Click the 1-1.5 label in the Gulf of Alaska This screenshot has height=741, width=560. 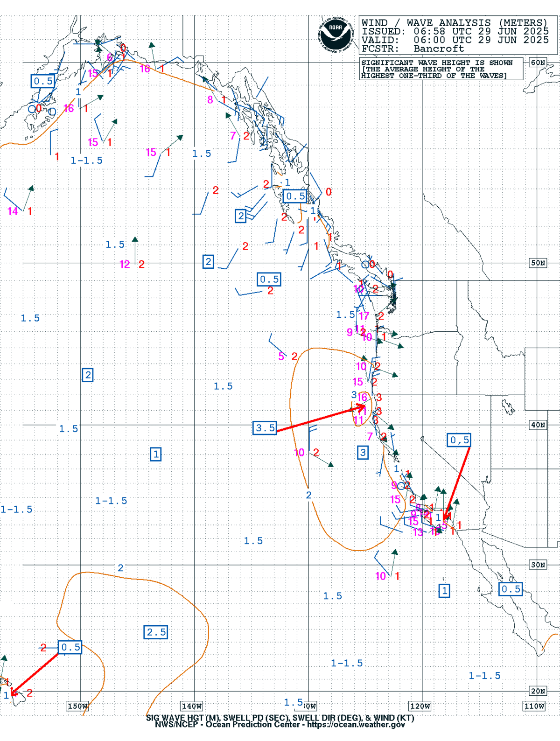[86, 160]
